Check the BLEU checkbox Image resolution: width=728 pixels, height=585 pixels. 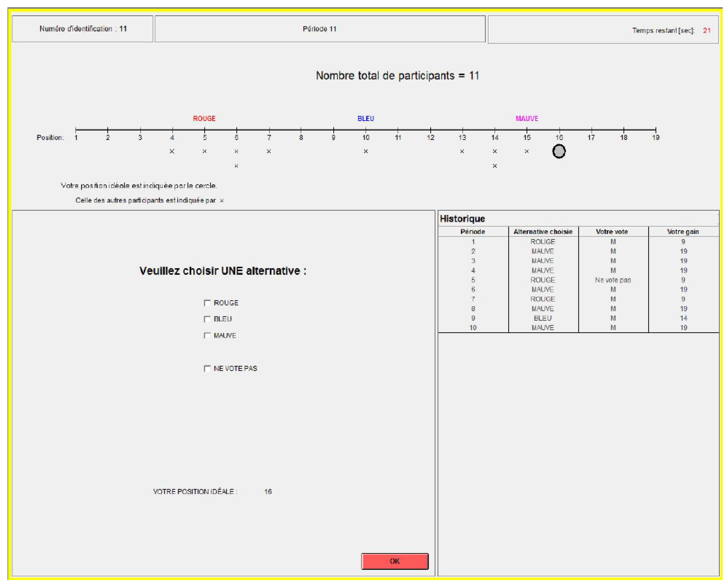(x=207, y=319)
